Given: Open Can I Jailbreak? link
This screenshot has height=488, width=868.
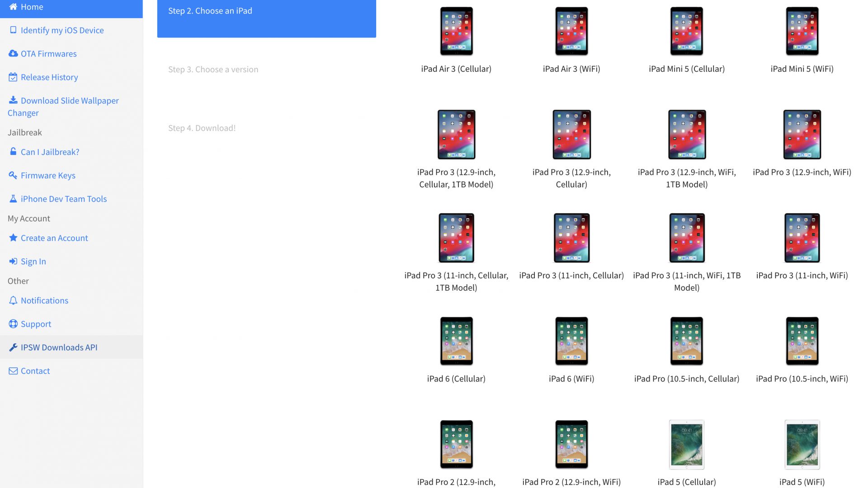Looking at the screenshot, I should (x=50, y=152).
